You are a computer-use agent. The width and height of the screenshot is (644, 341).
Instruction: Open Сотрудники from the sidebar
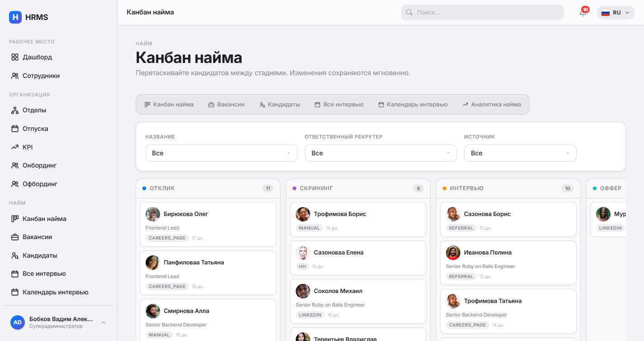[x=59, y=76]
